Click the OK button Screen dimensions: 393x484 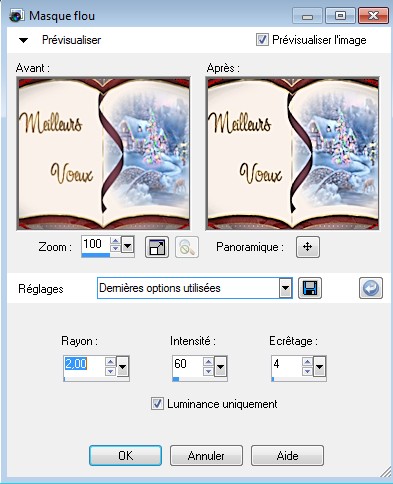click(125, 455)
